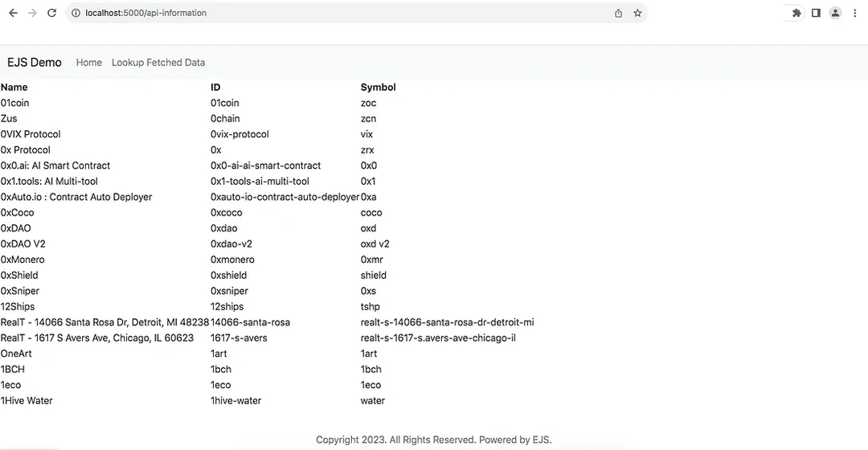Click the 1Hive Water name cell
This screenshot has width=868, height=450.
27,401
